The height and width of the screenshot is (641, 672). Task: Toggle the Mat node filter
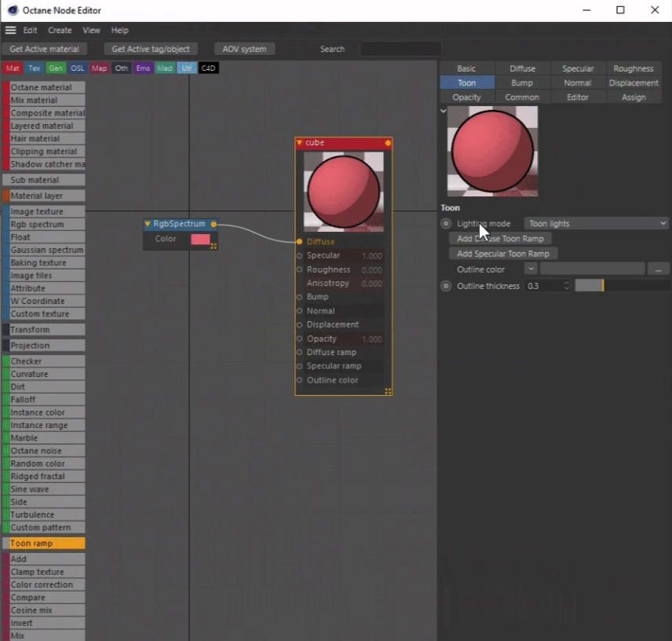(x=13, y=68)
